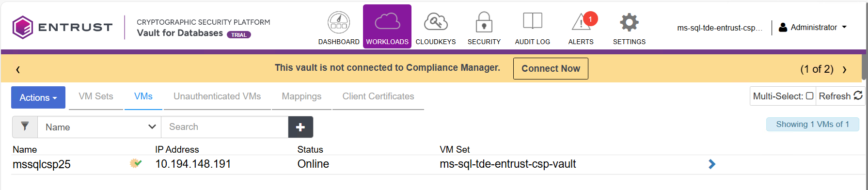Open the Mappings tab
Image resolution: width=868 pixels, height=190 pixels.
[301, 96]
